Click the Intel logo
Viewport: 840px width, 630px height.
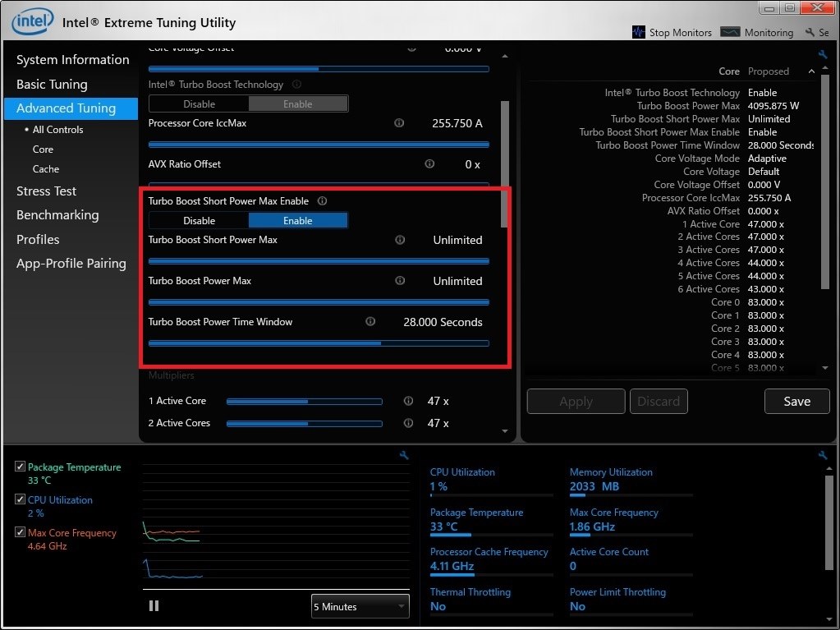(32, 21)
